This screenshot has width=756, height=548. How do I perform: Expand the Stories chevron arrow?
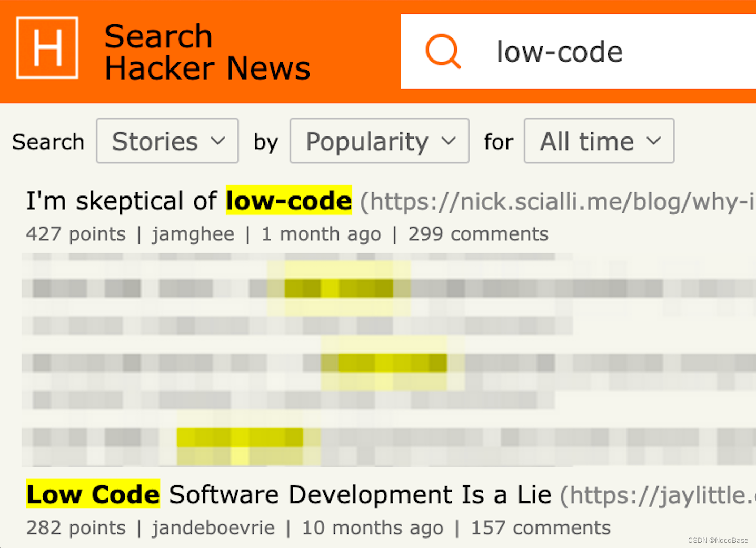pos(219,141)
